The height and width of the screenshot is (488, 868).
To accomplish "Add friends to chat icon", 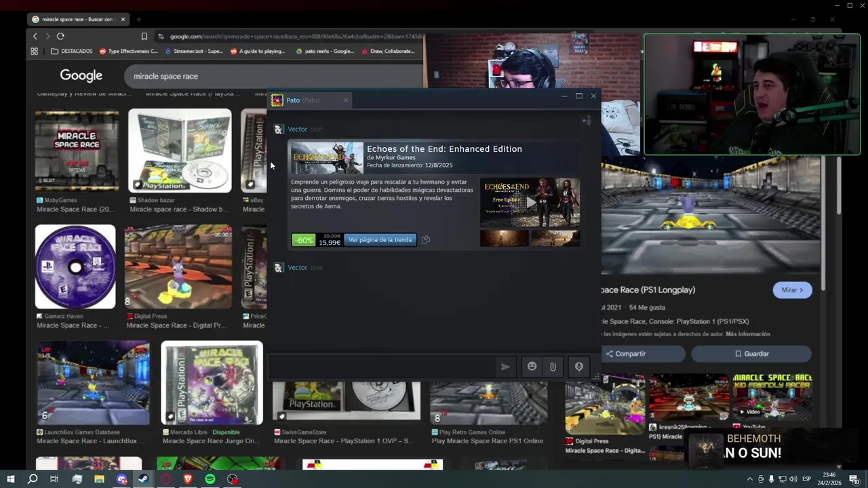I will coord(587,121).
